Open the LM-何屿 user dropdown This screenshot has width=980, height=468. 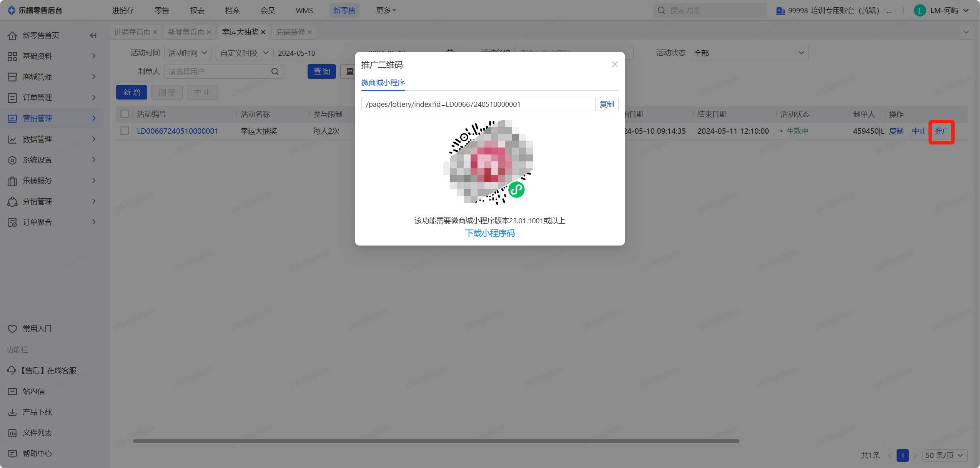coord(950,10)
